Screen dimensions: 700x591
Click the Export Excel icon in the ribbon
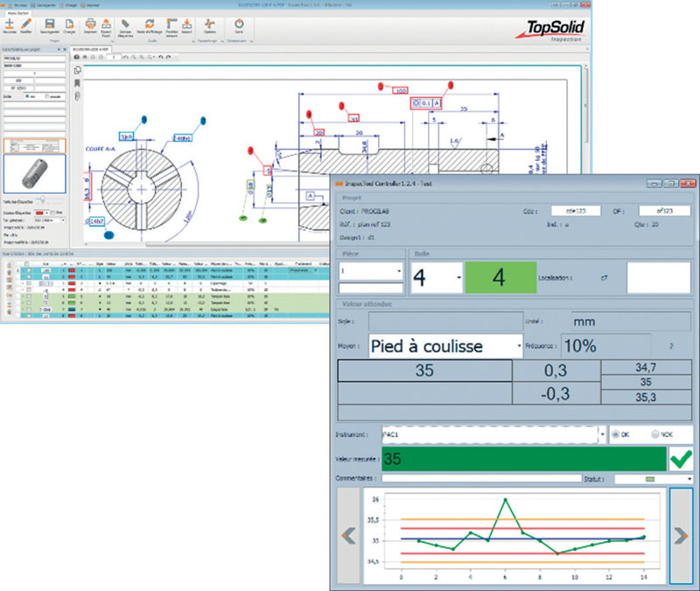point(106,24)
